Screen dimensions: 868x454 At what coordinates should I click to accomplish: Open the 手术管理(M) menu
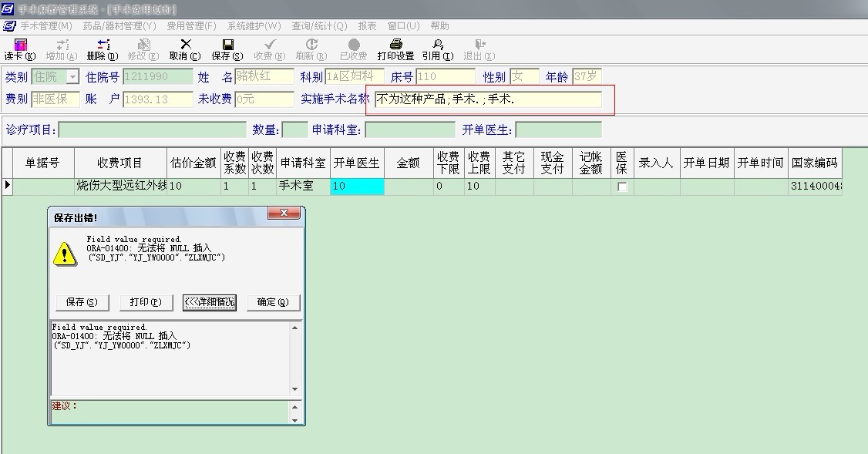point(46,26)
